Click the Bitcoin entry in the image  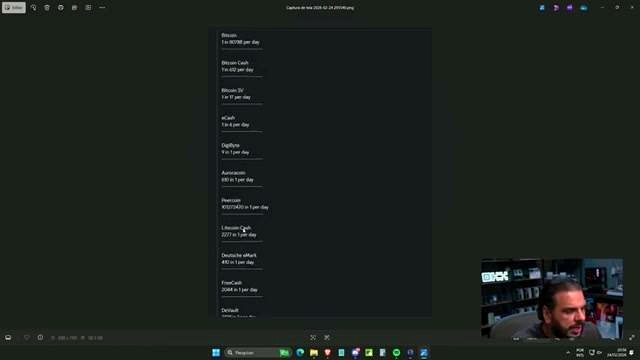coord(240,39)
